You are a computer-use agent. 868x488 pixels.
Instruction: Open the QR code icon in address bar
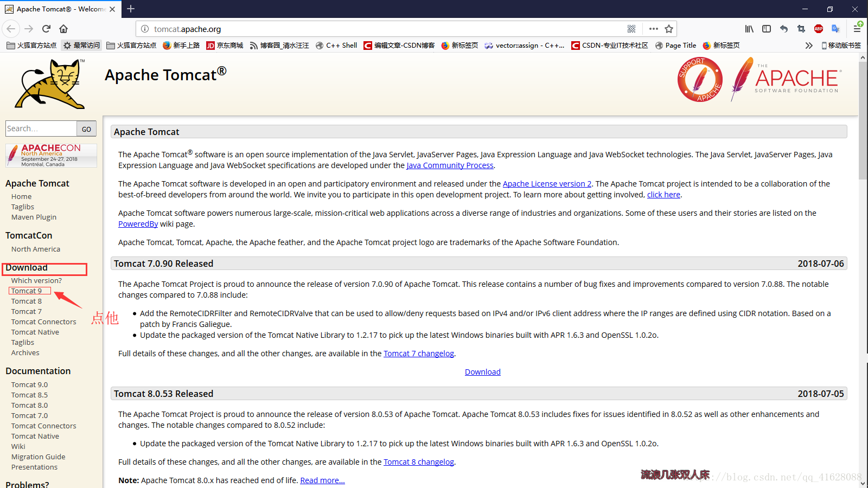[631, 29]
